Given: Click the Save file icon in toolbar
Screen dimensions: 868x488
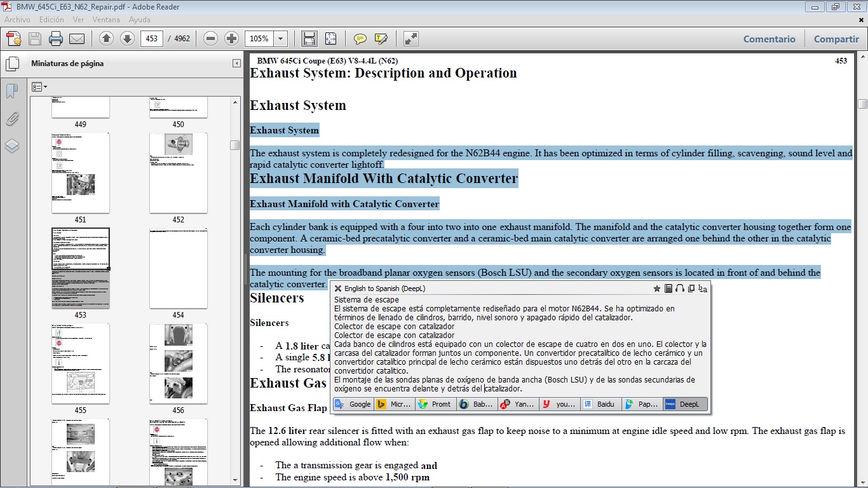Looking at the screenshot, I should 34,39.
